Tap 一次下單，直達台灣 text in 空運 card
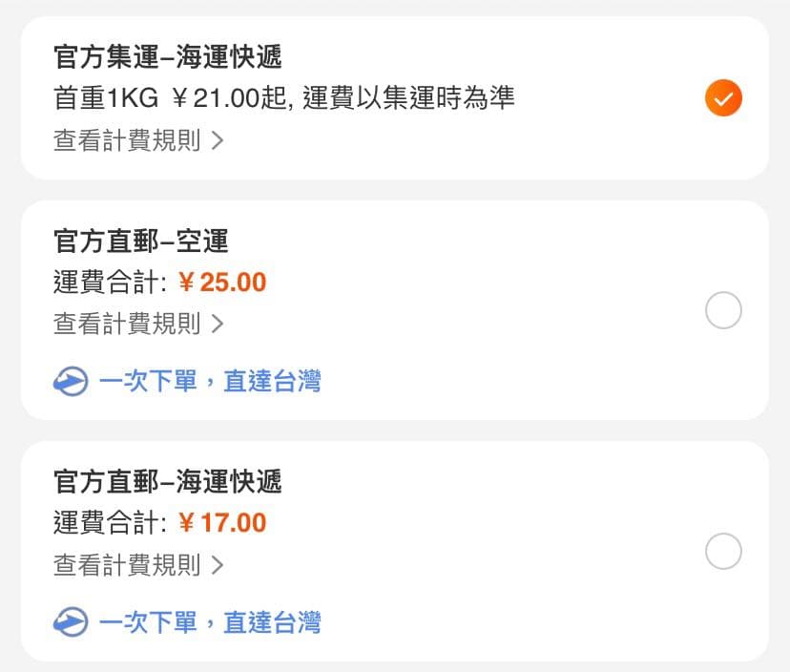The height and width of the screenshot is (672, 790). 210,381
